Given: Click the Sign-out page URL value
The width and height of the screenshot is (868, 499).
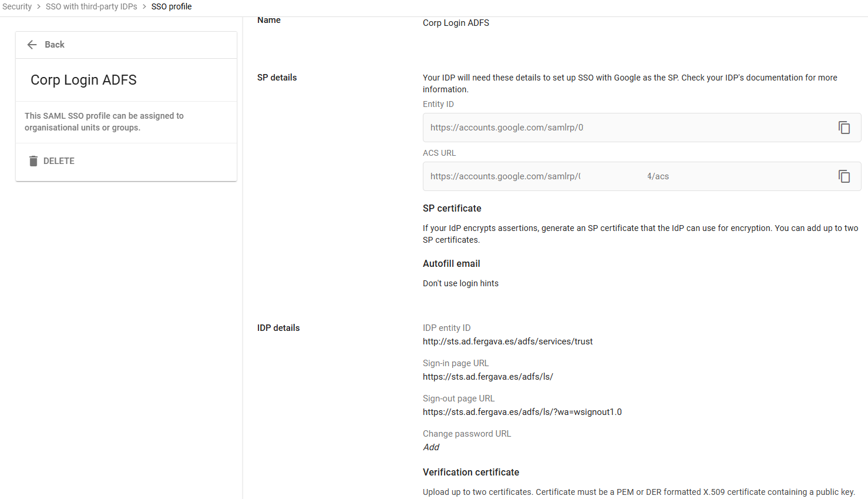Looking at the screenshot, I should click(522, 411).
